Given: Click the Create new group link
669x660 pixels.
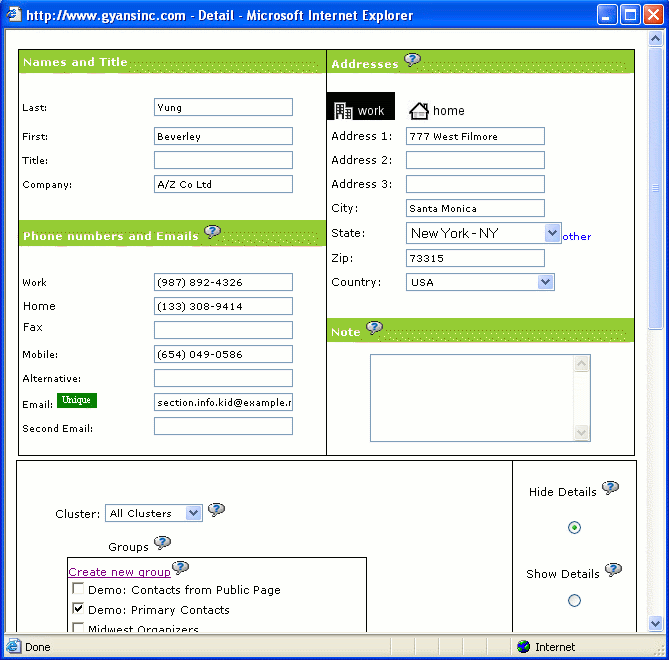Looking at the screenshot, I should point(119,572).
